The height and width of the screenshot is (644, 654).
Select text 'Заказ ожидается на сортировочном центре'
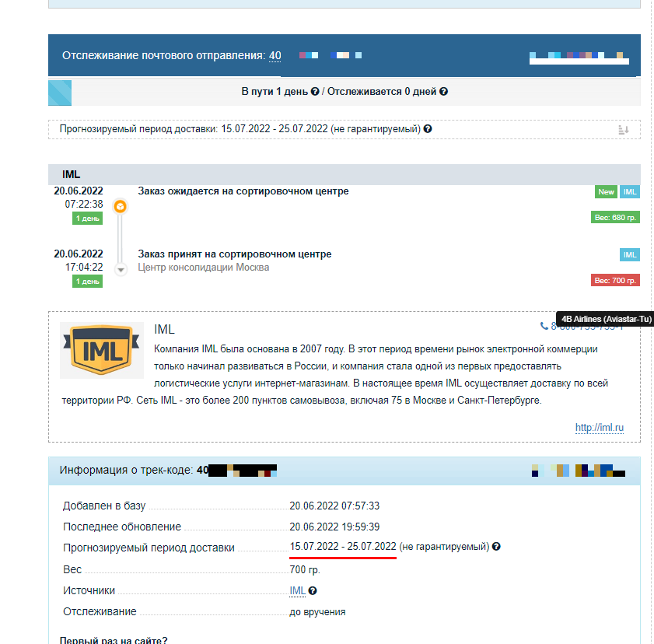[x=243, y=191]
